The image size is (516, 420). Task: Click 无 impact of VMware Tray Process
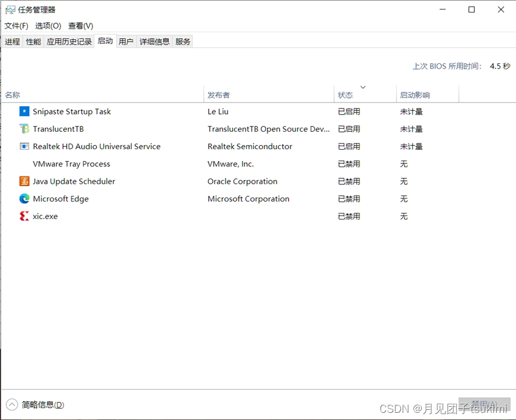click(x=404, y=164)
